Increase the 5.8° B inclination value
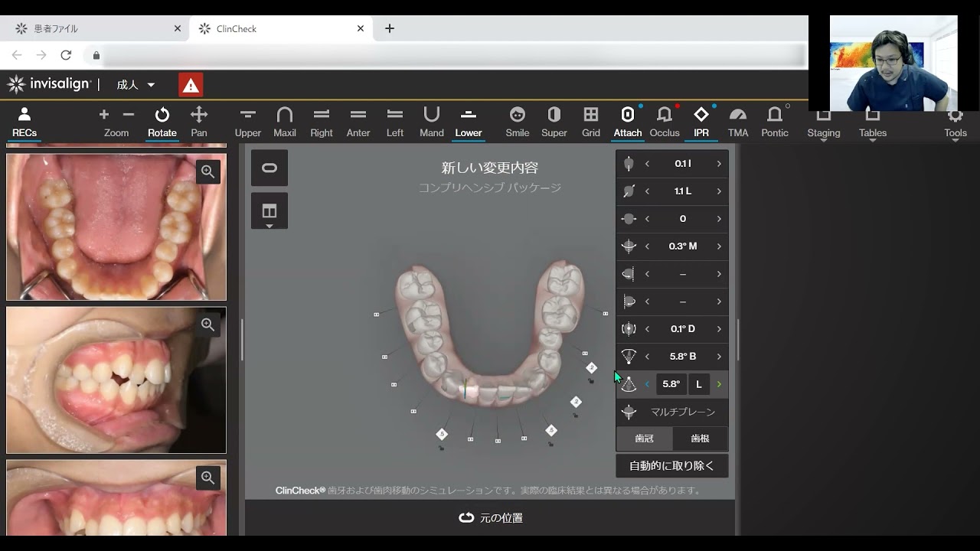Viewport: 980px width, 551px height. (719, 357)
